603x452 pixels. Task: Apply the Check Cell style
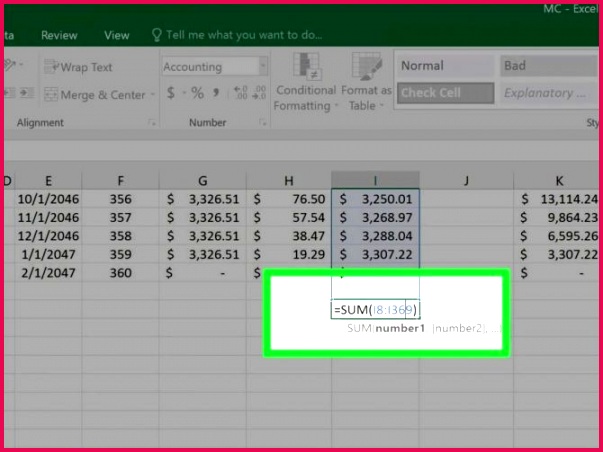444,93
